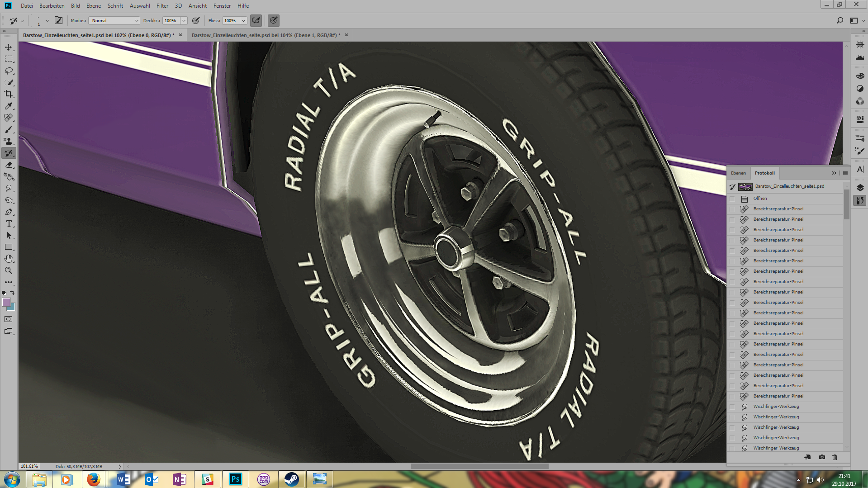Image resolution: width=868 pixels, height=488 pixels.
Task: Close the Barstow_Einzelleuchten_seite1.psd tab
Action: (x=180, y=35)
